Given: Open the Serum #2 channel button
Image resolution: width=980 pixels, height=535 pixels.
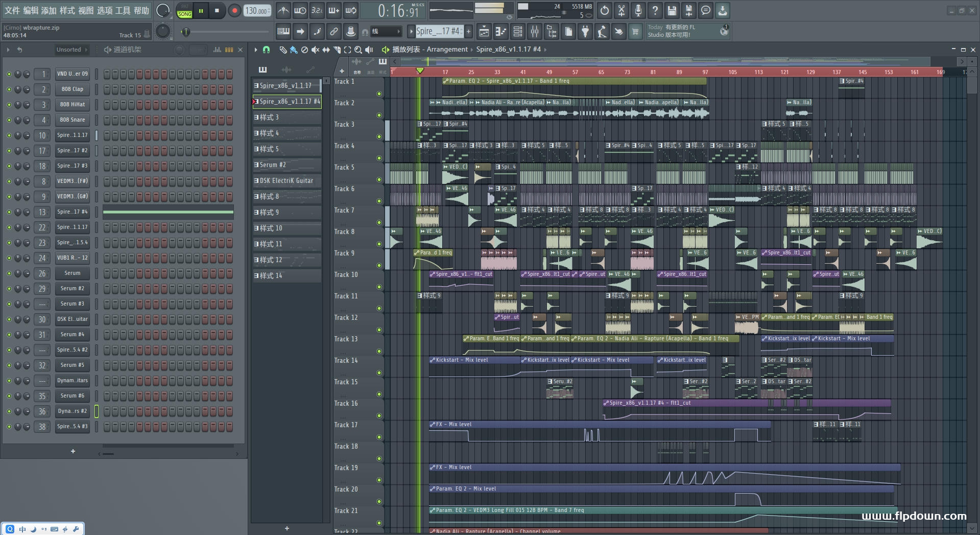Looking at the screenshot, I should [x=72, y=289].
